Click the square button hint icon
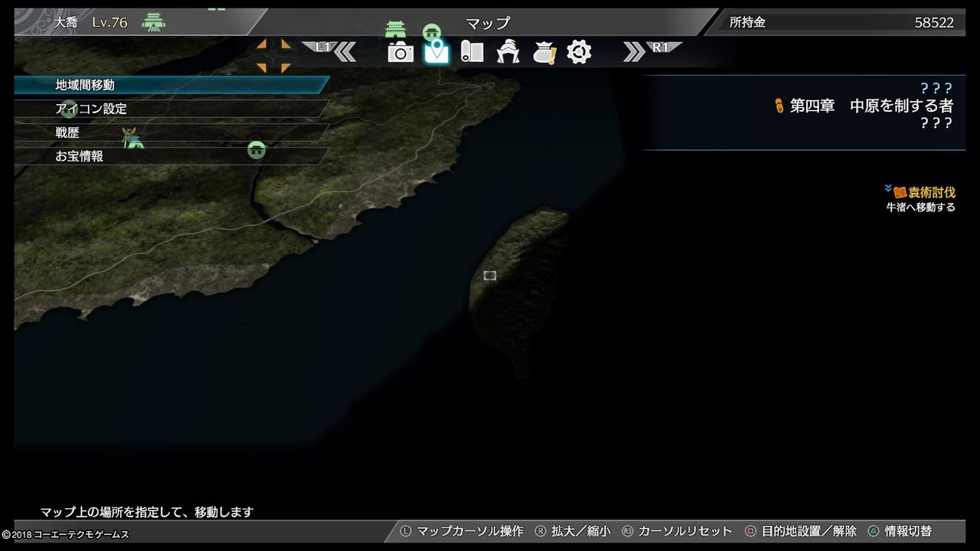The image size is (980, 551). (750, 531)
